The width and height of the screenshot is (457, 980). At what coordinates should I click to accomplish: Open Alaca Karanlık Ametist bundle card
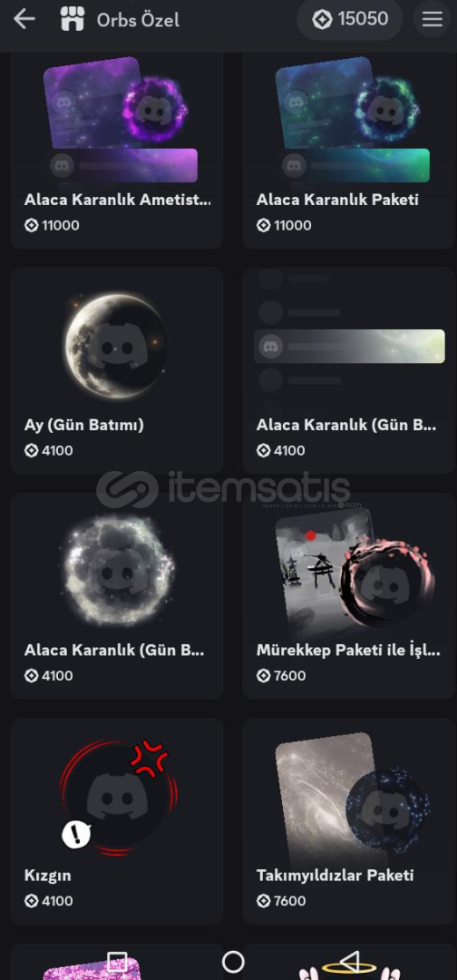[117, 151]
